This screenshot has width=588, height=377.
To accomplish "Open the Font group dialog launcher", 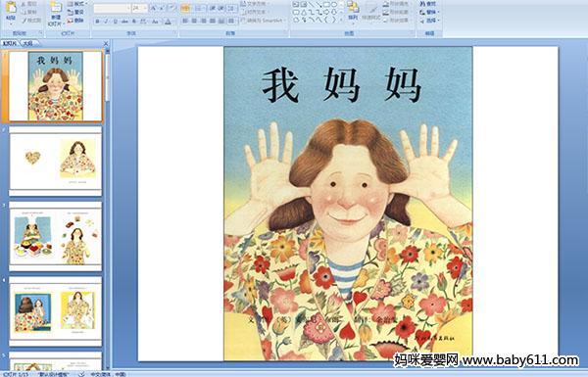I will coord(175,33).
